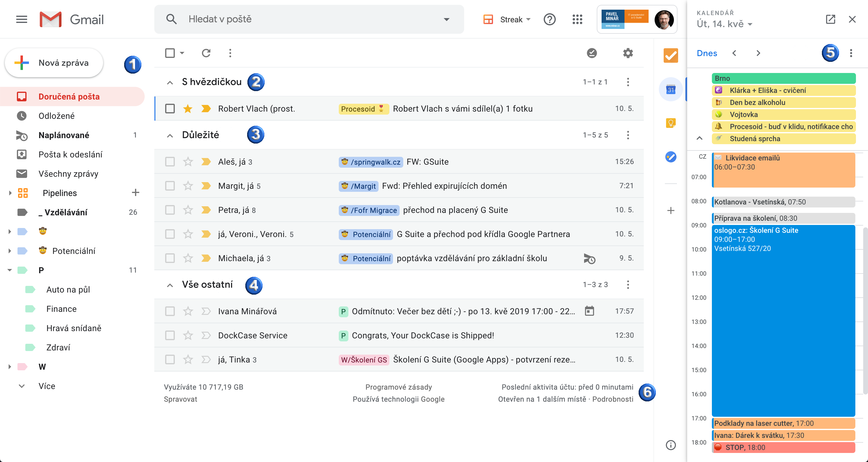Open the select-all dropdown arrow
Screen dimensions: 868x462
point(182,53)
